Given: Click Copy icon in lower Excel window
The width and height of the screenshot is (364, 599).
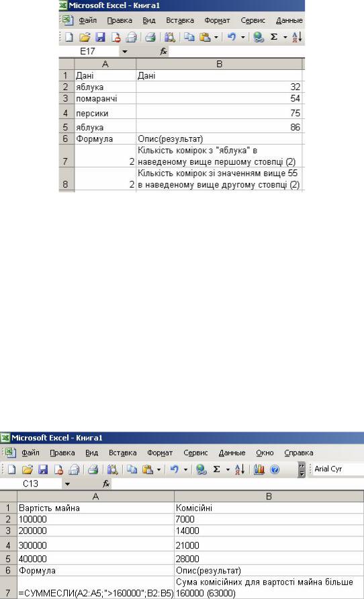Looking at the screenshot, I should pyautogui.click(x=132, y=469).
